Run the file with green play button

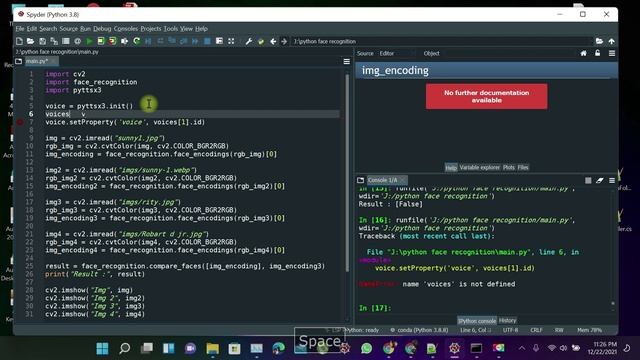pyautogui.click(x=89, y=41)
